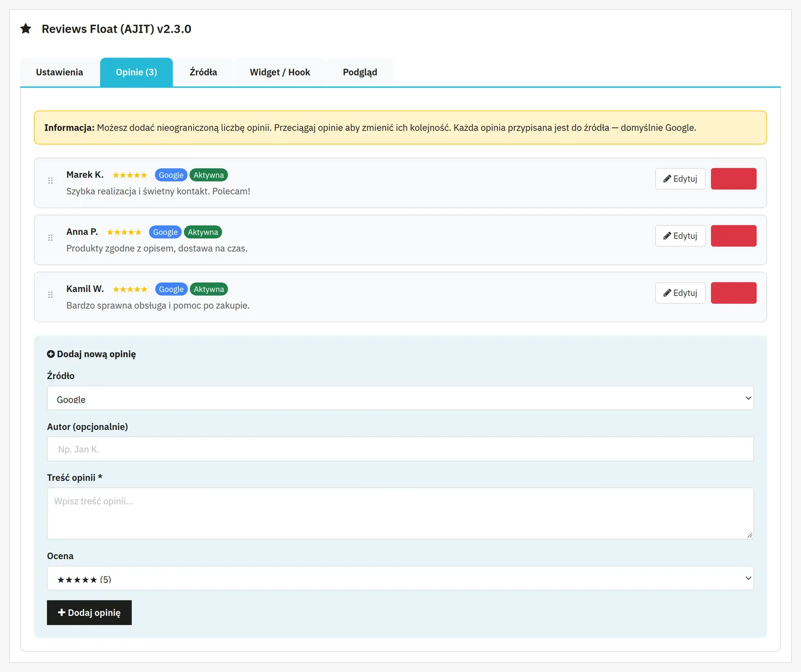Click the Google badge on Marek K. review
Screen dimensions: 801x672
tap(171, 175)
